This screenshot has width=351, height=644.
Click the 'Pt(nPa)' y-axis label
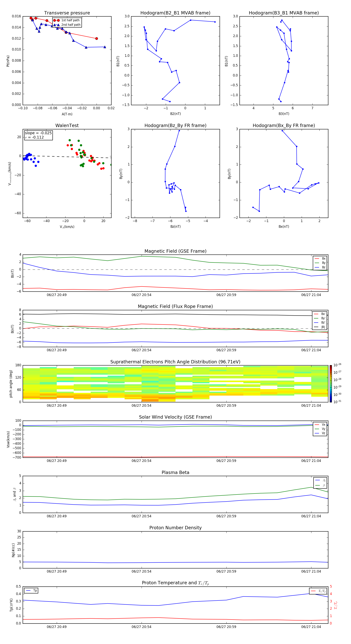pyautogui.click(x=8, y=61)
